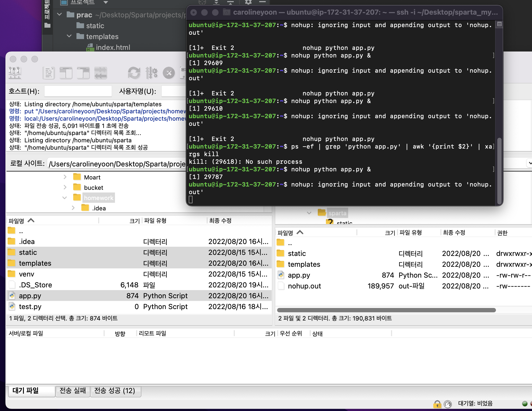Collapse templates folder in PyCharm project tree
This screenshot has height=411, width=532.
coord(69,36)
